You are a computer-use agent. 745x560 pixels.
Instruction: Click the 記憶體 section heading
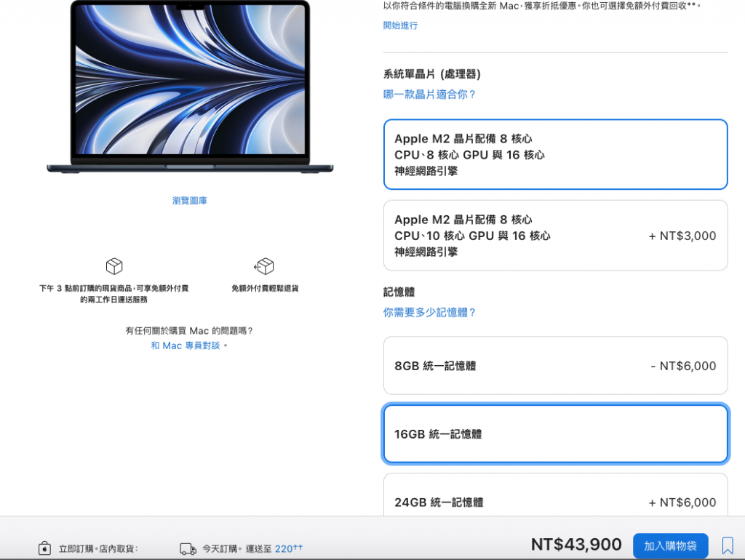(399, 292)
